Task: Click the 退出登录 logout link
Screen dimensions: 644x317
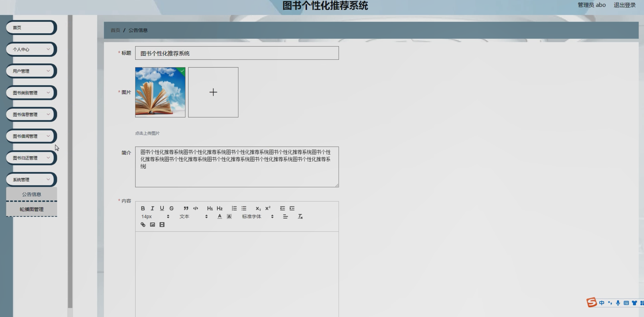Action: [624, 5]
